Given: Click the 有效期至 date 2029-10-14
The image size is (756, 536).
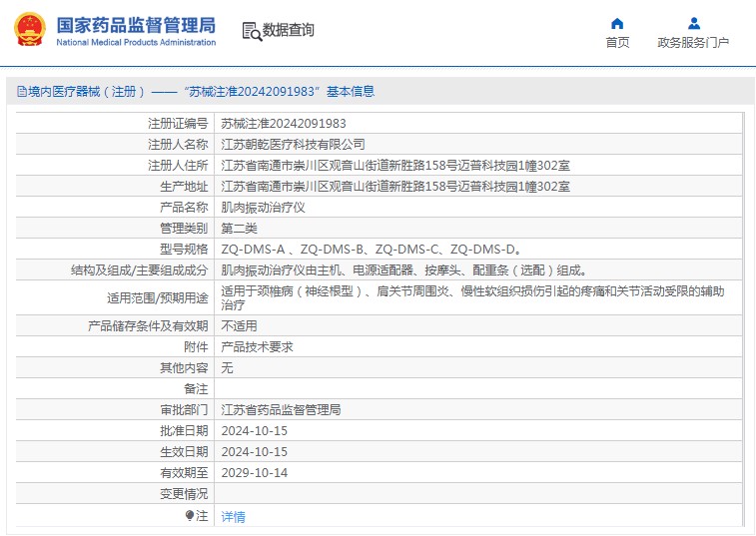Looking at the screenshot, I should (x=254, y=473).
